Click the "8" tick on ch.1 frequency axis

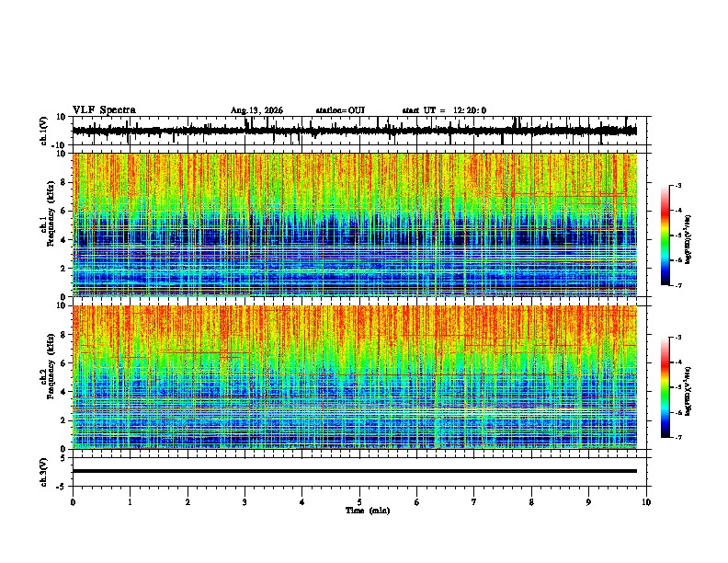pyautogui.click(x=64, y=182)
